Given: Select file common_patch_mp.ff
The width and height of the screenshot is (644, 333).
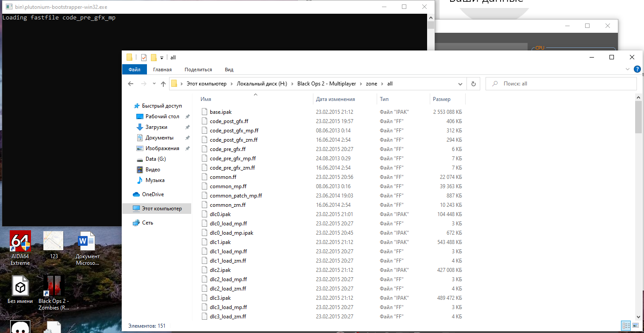Looking at the screenshot, I should tap(236, 196).
